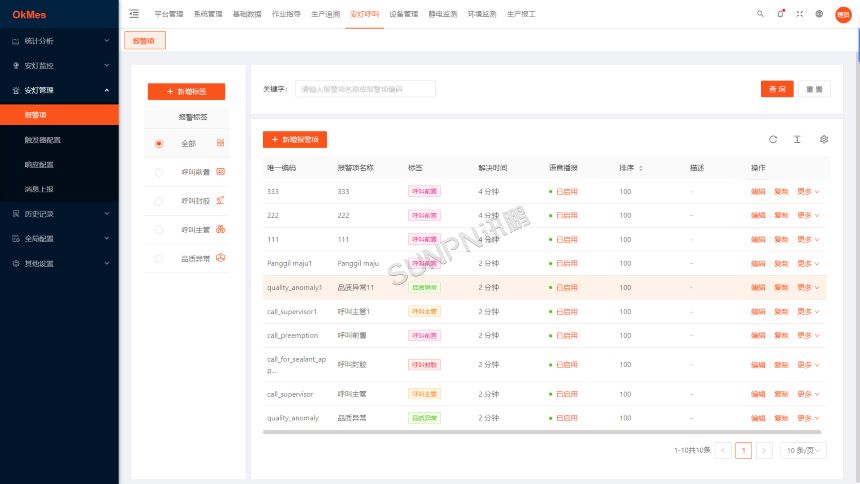Click the 历史记录 icon in sidebar
Image resolution: width=860 pixels, height=484 pixels.
click(15, 214)
